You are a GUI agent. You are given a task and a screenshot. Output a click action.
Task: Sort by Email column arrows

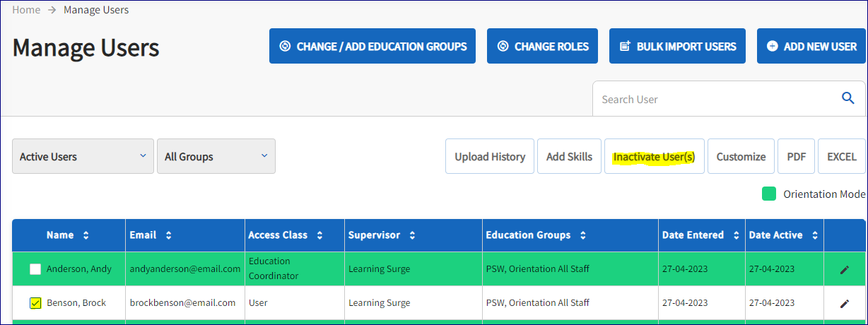coord(168,235)
